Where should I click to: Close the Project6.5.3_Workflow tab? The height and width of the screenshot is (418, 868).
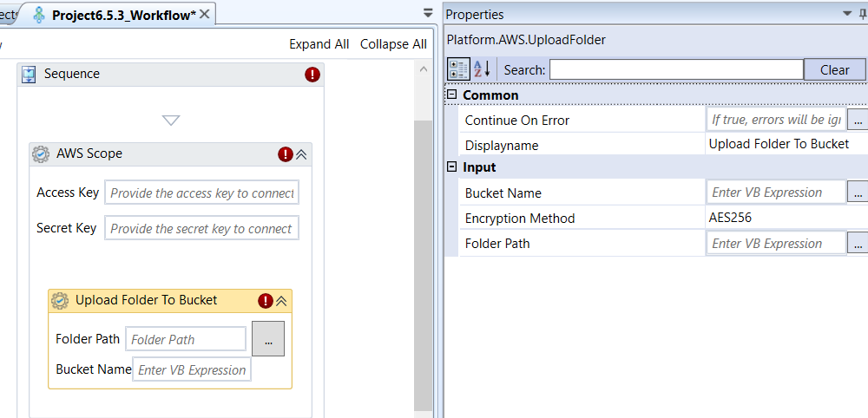pyautogui.click(x=204, y=15)
